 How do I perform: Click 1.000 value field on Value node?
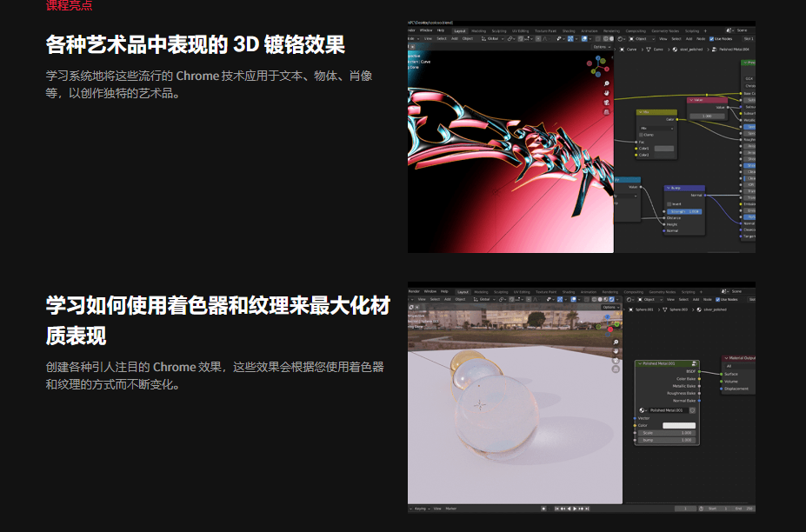tap(707, 116)
